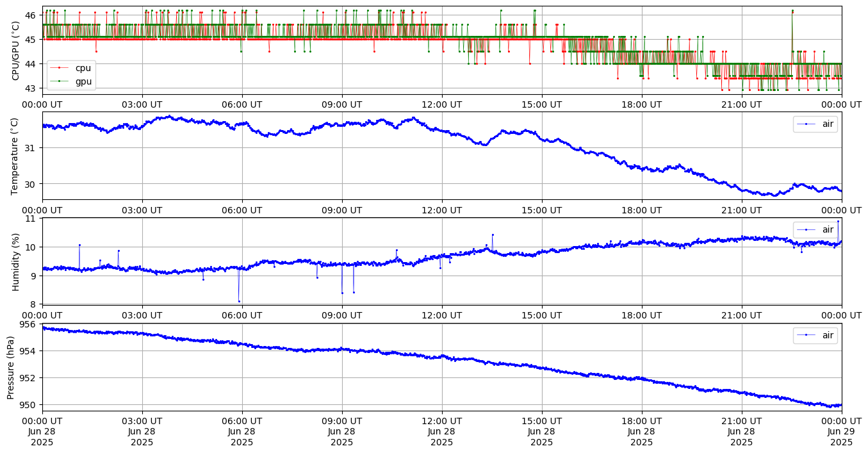Click '18:00 UT Jun 28 2025' under Pressure plot

click(x=642, y=432)
